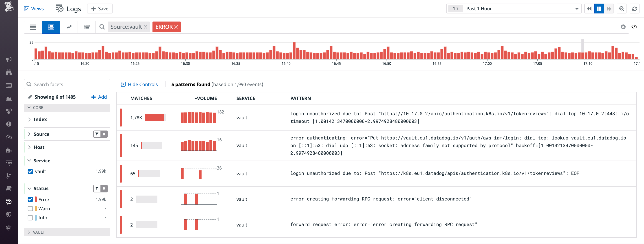This screenshot has width=644, height=244.
Task: Open the Security shield section in sidebar
Action: click(9, 214)
